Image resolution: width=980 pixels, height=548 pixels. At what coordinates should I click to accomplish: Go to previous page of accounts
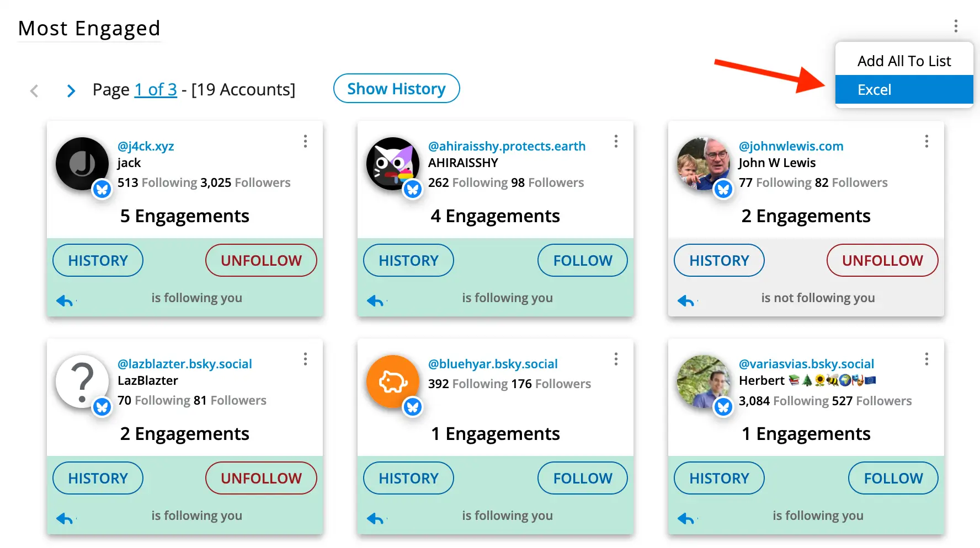coord(34,90)
